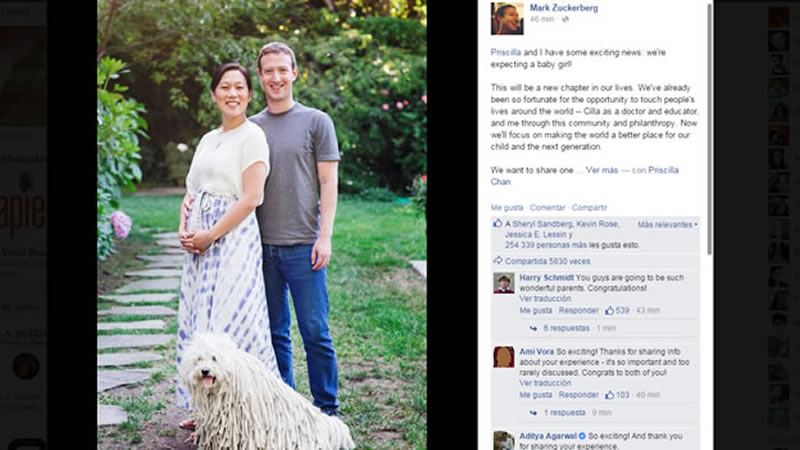The width and height of the screenshot is (800, 450).
Task: Open the Priscilla link in the post text
Action: [x=506, y=52]
